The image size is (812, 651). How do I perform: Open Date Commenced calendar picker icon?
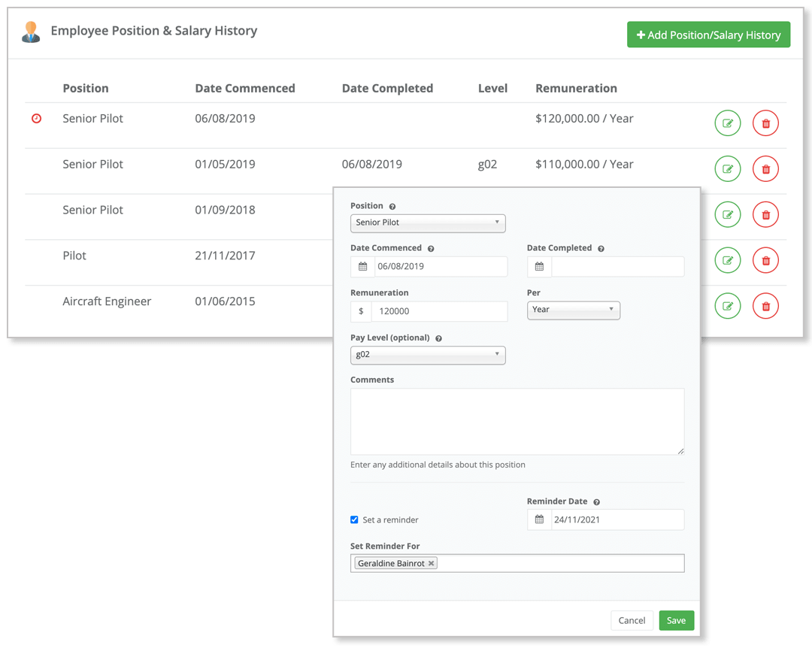pos(362,267)
